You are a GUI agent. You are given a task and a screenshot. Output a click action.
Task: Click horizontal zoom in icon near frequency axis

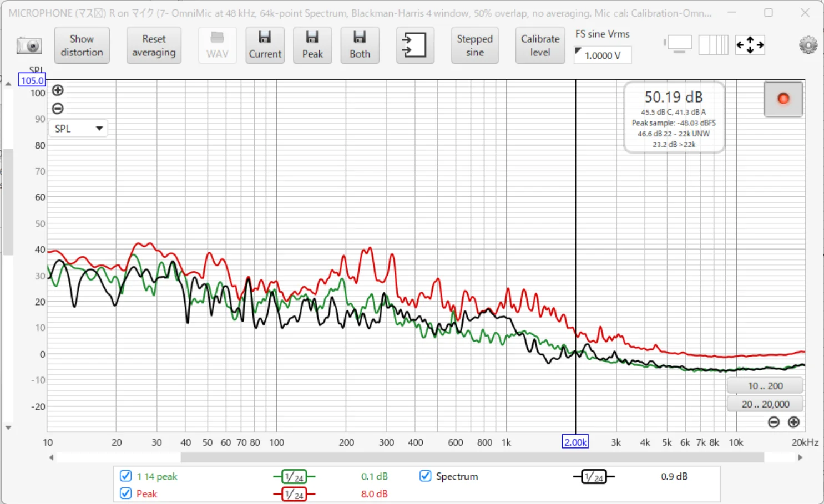[794, 422]
